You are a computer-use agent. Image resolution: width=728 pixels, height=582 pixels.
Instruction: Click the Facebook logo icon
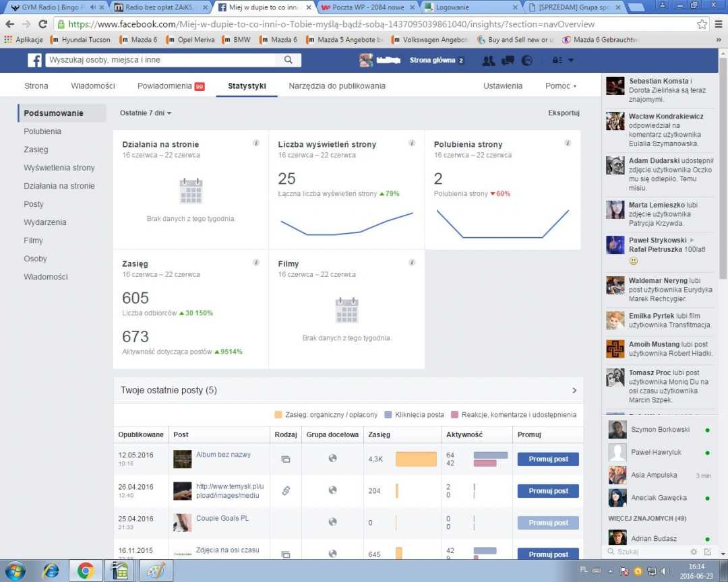coord(34,60)
